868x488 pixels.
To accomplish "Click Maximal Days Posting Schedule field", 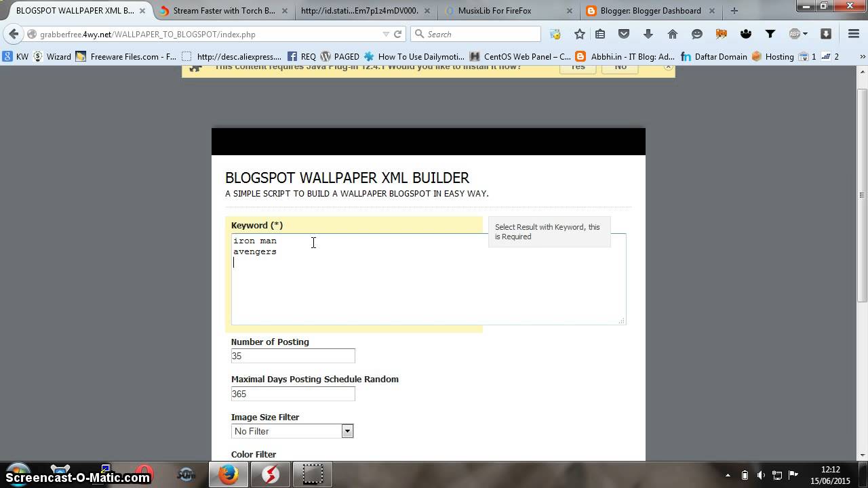I will [293, 394].
